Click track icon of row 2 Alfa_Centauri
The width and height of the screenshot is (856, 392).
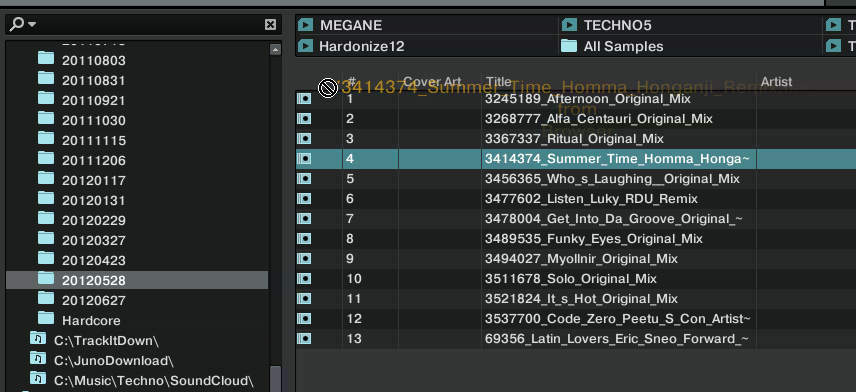pos(304,118)
